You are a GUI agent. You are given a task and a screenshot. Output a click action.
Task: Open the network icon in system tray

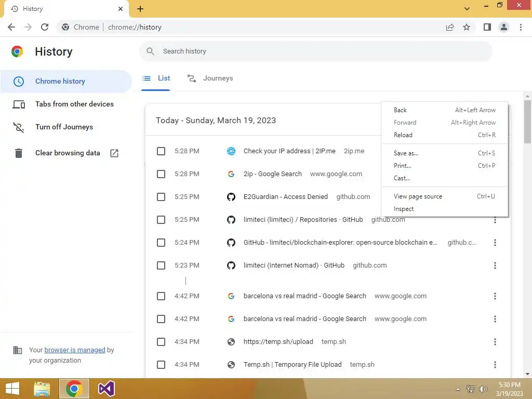point(471,389)
